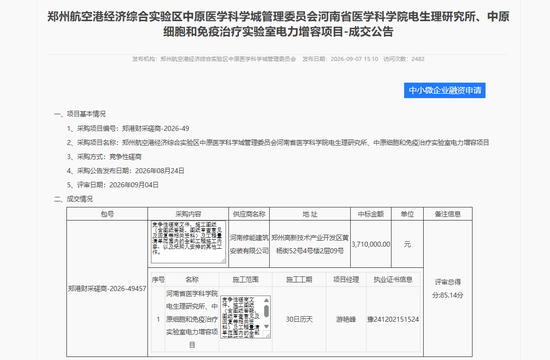
Task: Click the 发布日期 2026-09-07 15:10 text
Action: (340, 59)
